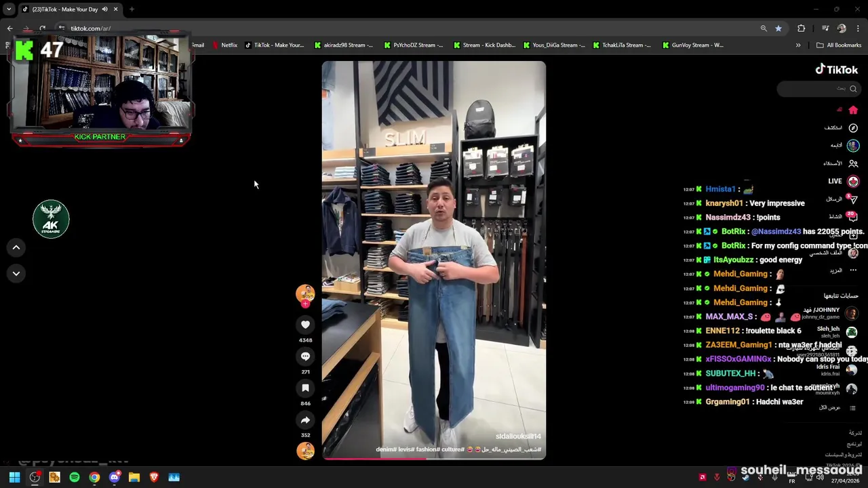Click the knarysh01 chat message
Image resolution: width=868 pixels, height=488 pixels.
(744, 203)
